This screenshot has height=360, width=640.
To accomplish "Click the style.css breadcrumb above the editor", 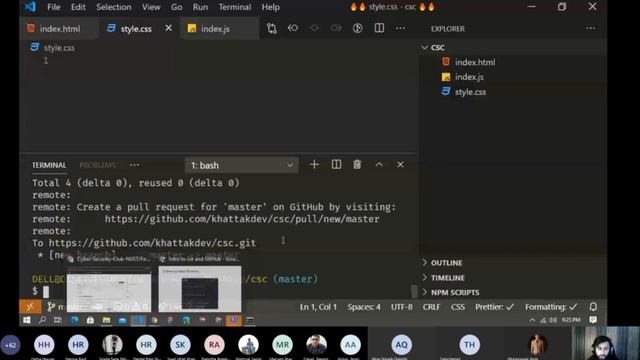I will [x=59, y=48].
